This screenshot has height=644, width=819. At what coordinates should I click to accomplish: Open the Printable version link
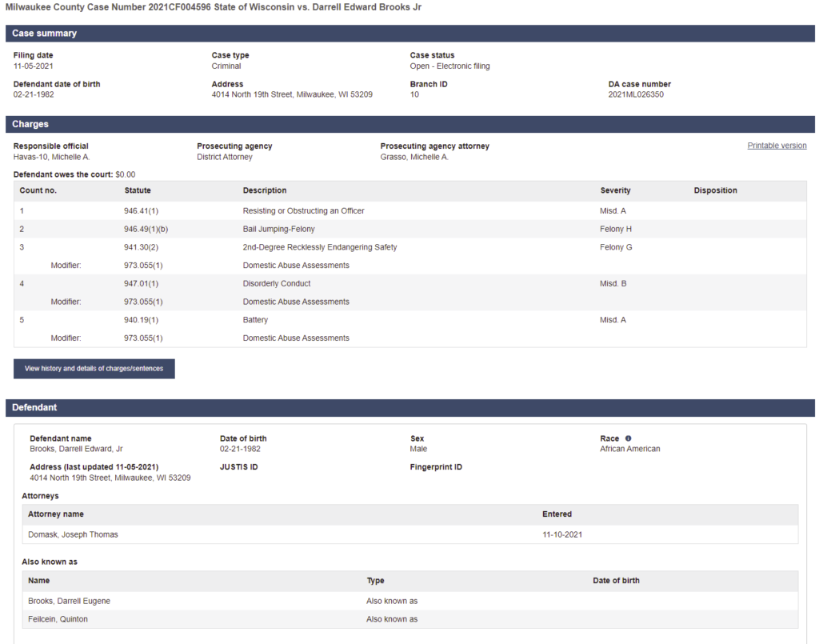coord(777,146)
